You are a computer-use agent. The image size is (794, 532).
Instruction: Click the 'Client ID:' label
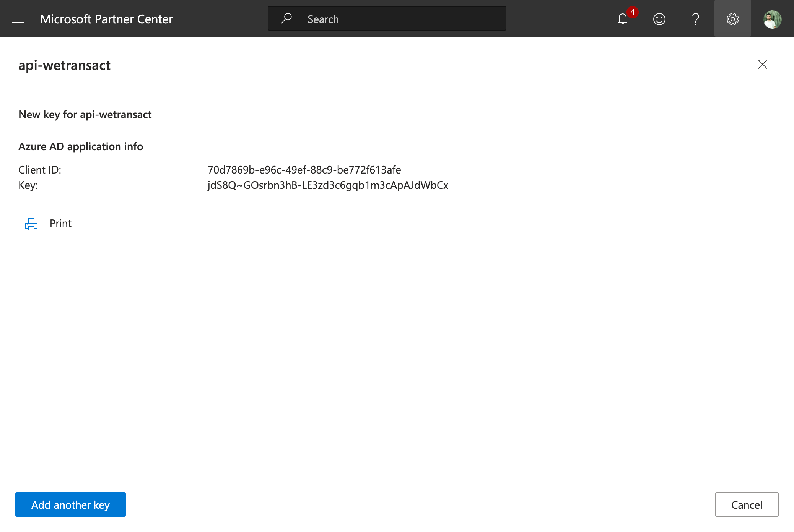[40, 170]
